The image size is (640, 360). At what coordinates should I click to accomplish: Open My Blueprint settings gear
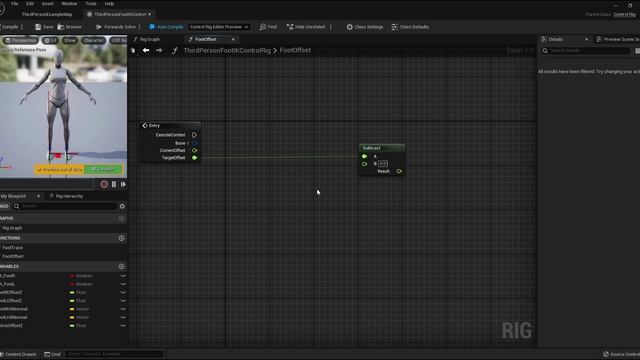pos(122,207)
